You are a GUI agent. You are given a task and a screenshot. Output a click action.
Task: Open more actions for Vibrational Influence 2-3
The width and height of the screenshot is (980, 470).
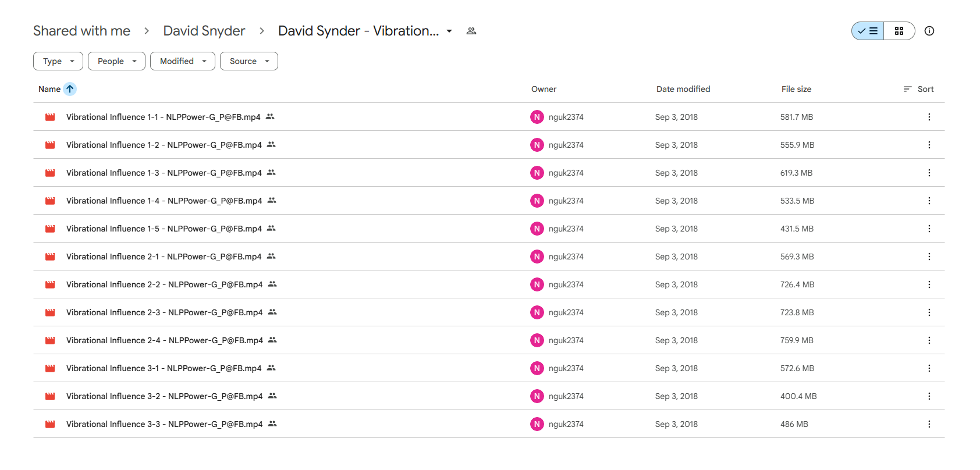pos(929,312)
